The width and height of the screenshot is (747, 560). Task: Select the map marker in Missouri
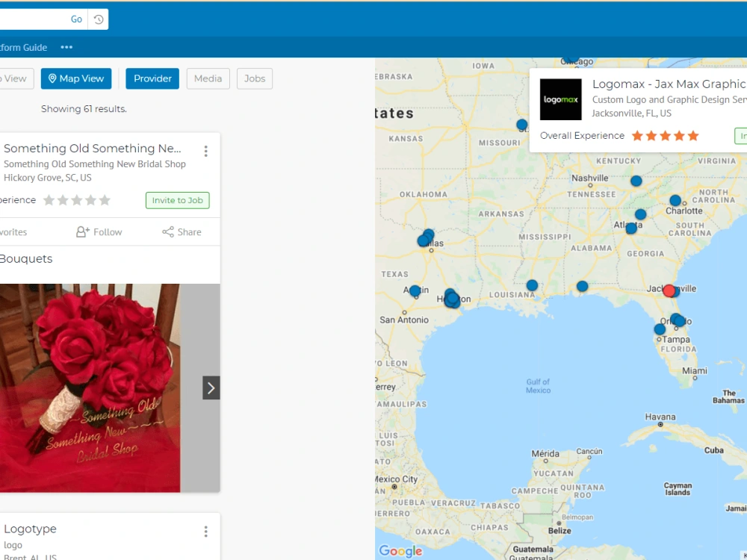point(522,125)
